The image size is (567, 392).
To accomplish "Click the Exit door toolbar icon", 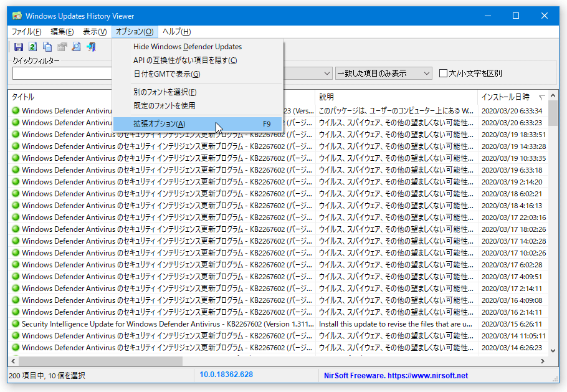I will click(91, 47).
